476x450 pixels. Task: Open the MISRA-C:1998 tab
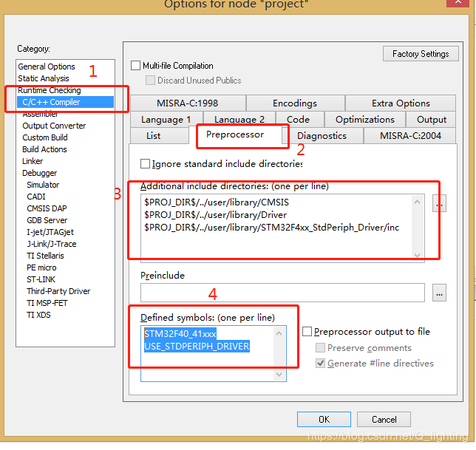pos(188,103)
